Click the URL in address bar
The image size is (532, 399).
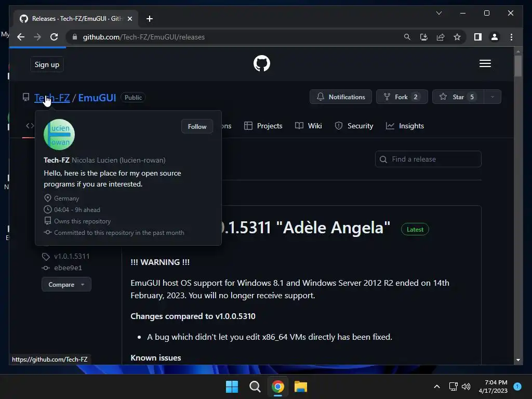(x=144, y=37)
